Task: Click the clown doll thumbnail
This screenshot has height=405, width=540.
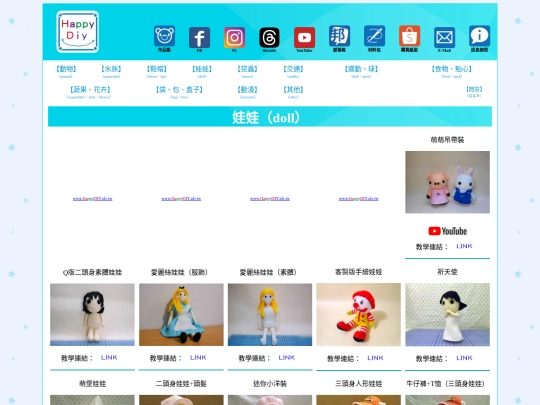Action: [359, 314]
